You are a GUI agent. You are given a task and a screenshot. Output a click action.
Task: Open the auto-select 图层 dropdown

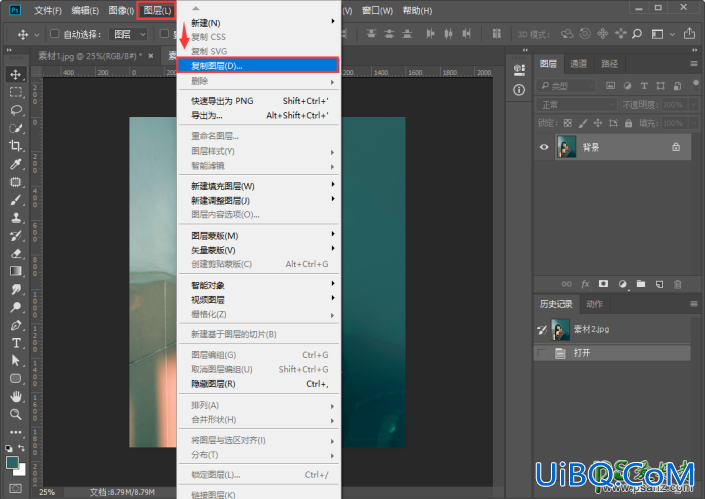coord(128,34)
